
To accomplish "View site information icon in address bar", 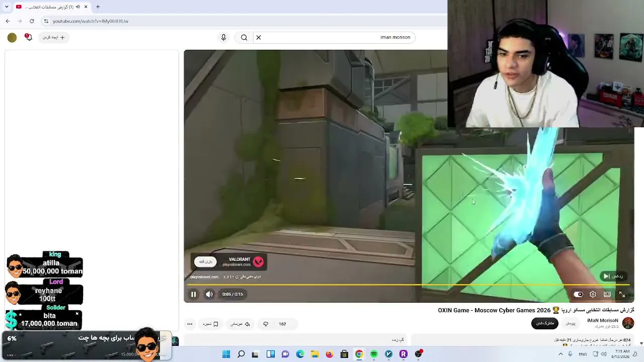I will 46,21.
